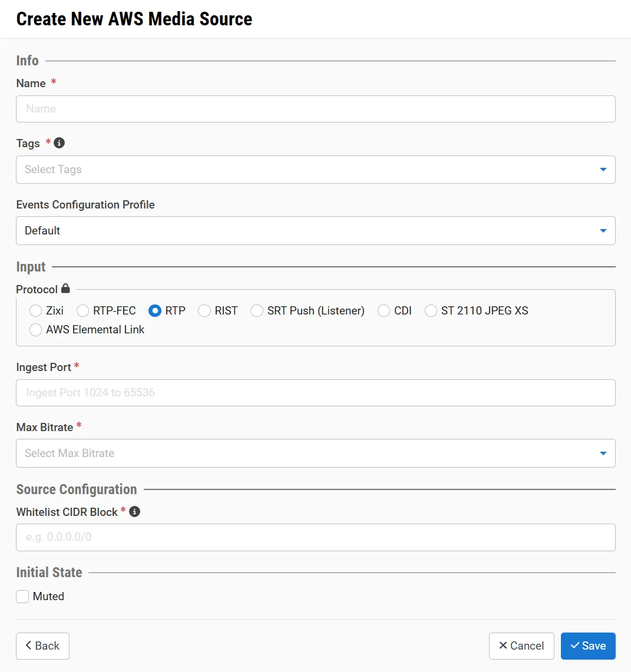Click the Info section title
This screenshot has height=672, width=631.
[x=28, y=61]
